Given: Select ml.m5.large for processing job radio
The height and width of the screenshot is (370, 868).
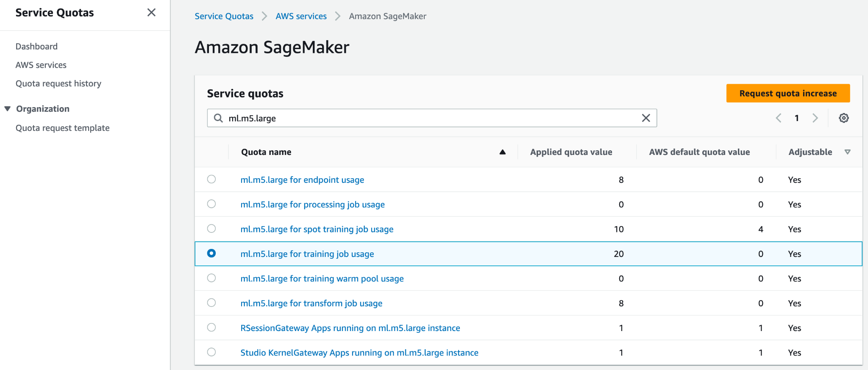Looking at the screenshot, I should point(211,204).
